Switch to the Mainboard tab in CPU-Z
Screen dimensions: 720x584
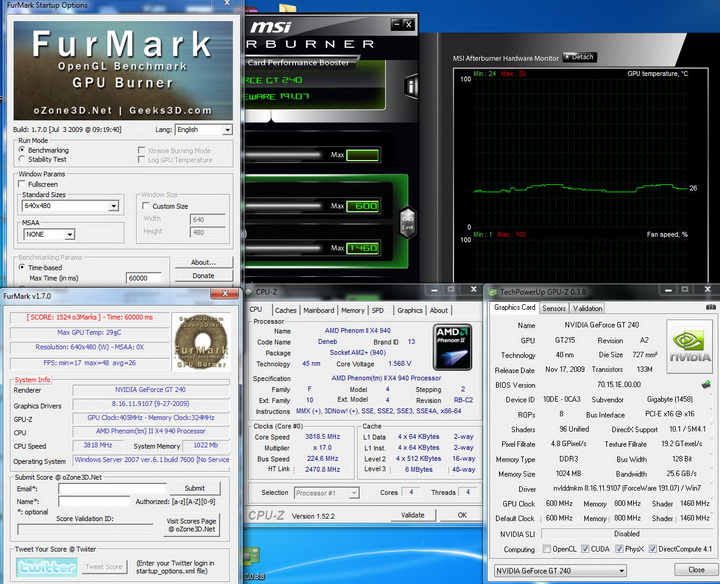(x=319, y=310)
